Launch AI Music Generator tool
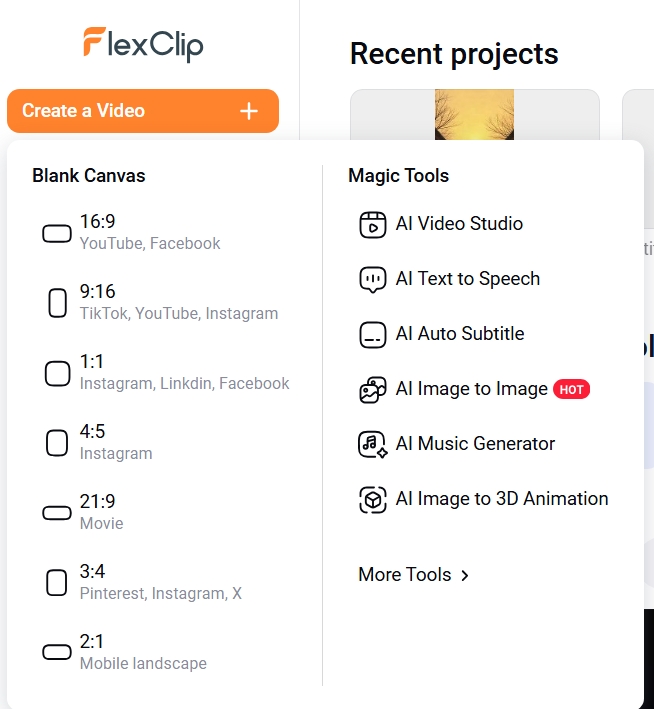The height and width of the screenshot is (709, 654). [x=475, y=444]
